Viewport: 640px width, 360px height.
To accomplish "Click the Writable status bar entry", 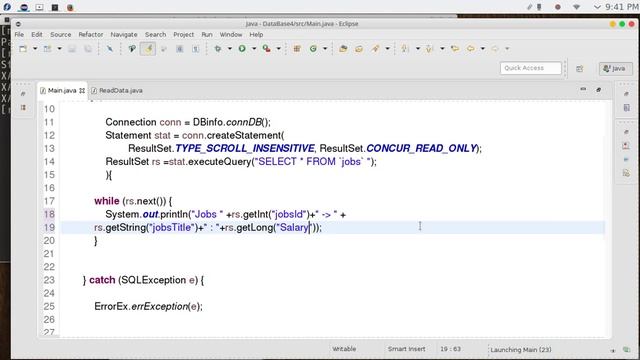I will point(344,349).
